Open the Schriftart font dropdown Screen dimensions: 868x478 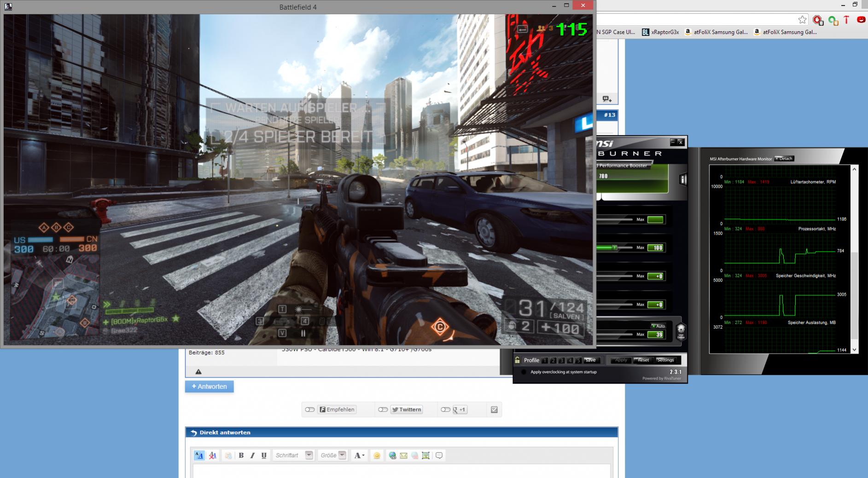(293, 455)
